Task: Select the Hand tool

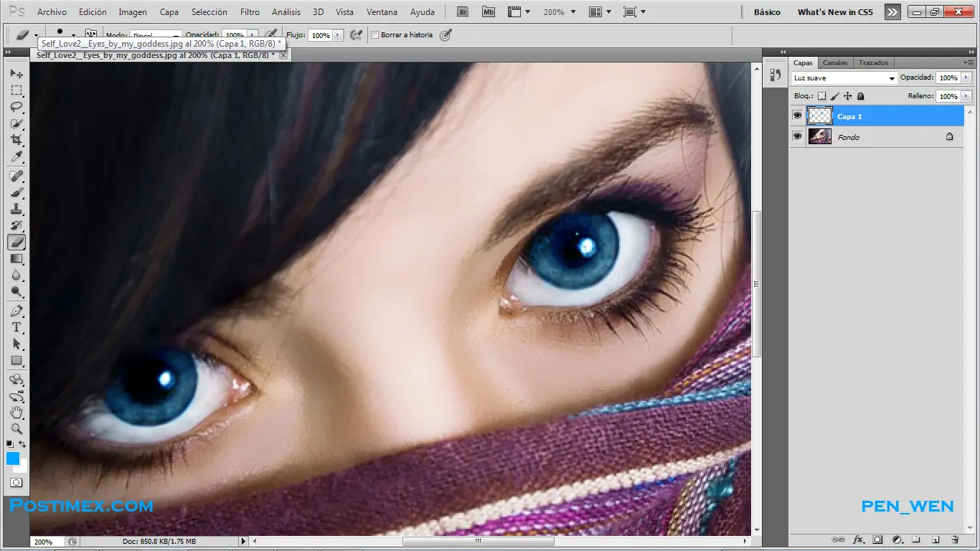Action: click(17, 413)
